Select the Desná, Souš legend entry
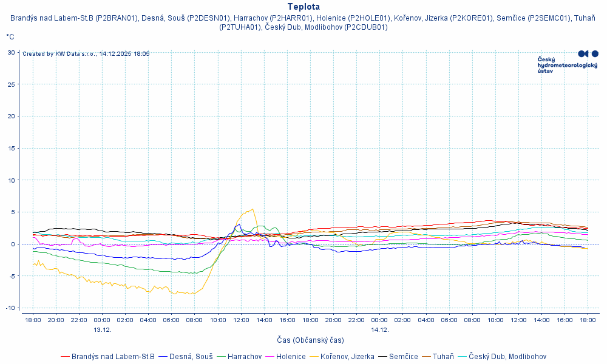This screenshot has height=364, width=607. [191, 357]
